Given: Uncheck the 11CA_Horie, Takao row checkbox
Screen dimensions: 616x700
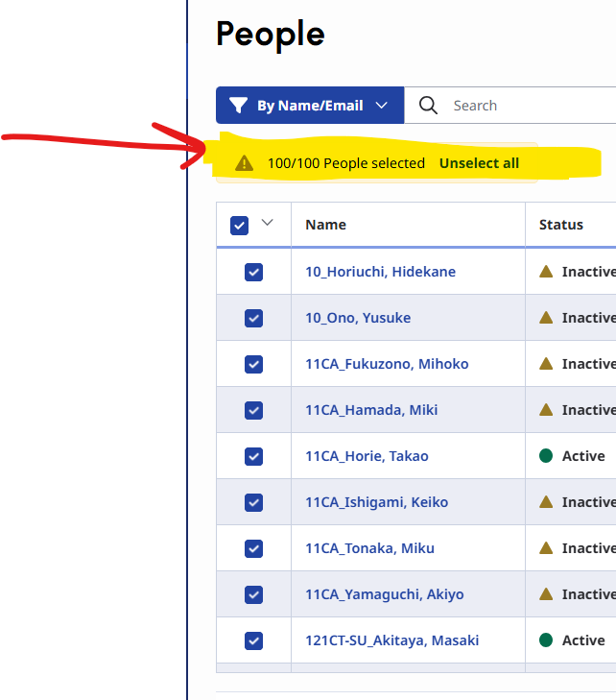Looking at the screenshot, I should pyautogui.click(x=254, y=456).
